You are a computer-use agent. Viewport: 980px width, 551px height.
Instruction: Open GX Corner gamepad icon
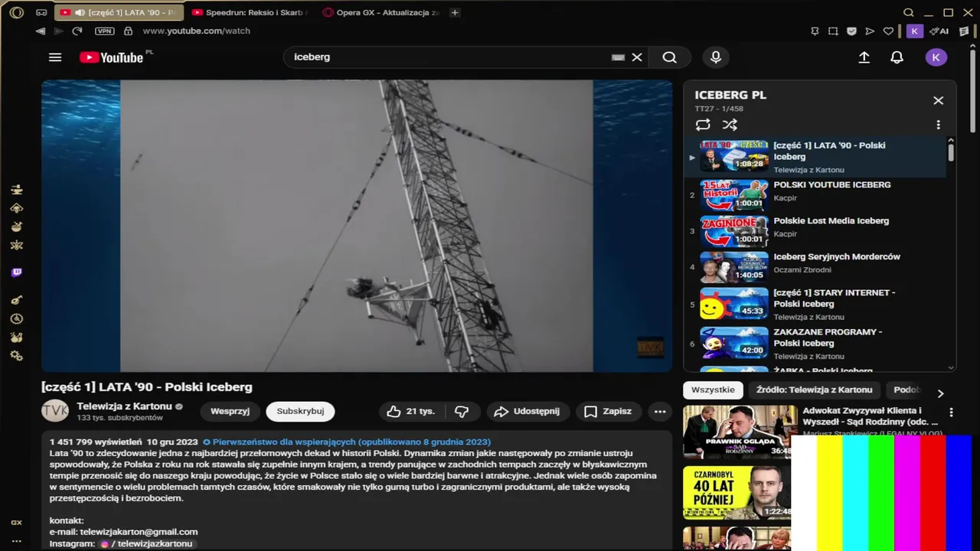tap(41, 12)
